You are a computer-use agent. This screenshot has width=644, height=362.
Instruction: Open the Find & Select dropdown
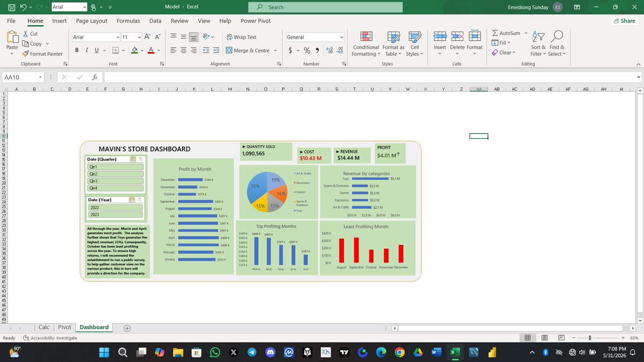(x=557, y=43)
